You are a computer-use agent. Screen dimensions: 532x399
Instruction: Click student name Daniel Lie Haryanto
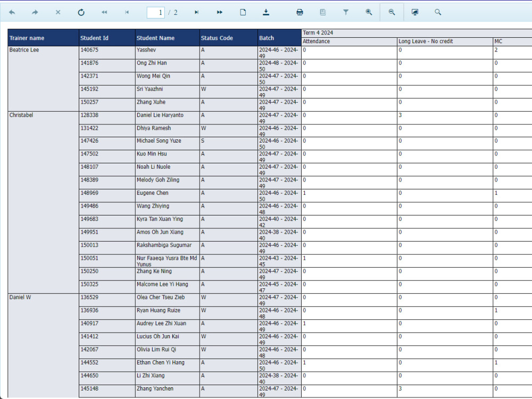[160, 115]
